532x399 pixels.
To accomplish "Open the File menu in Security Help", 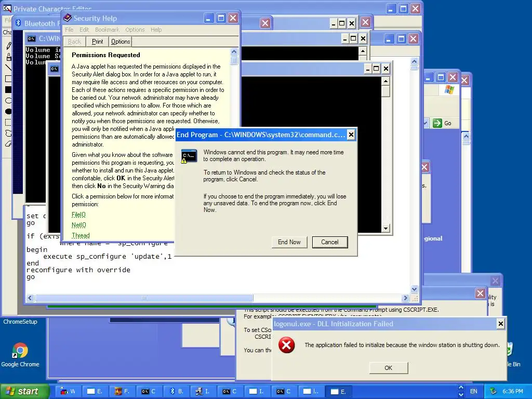I will tap(69, 30).
